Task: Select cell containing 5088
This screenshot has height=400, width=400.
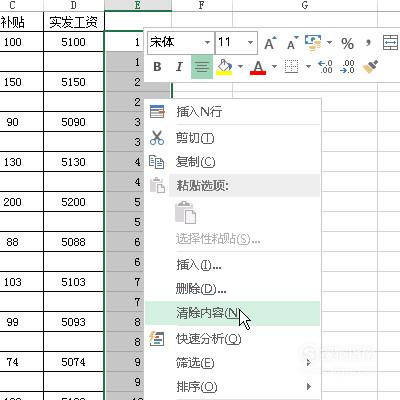Action: tap(74, 242)
